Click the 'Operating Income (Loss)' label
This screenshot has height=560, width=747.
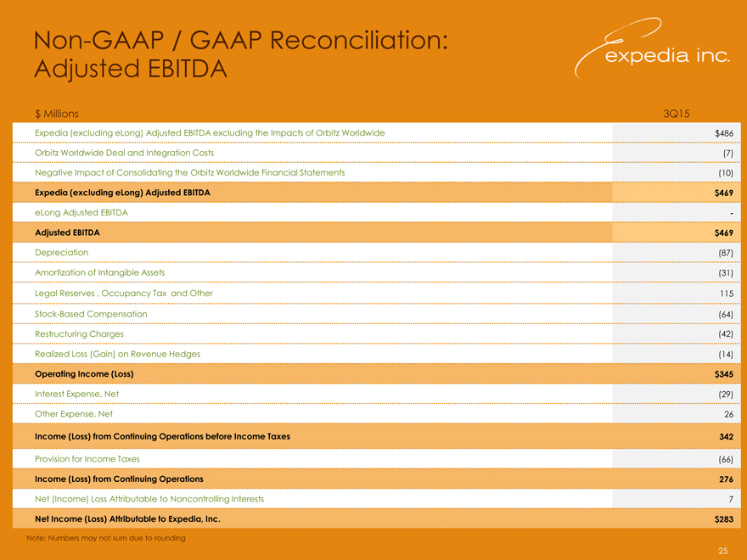(x=84, y=374)
